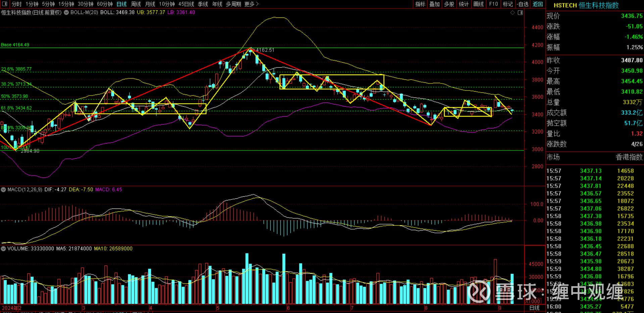644x313 pixels.
Task: Select the 月线 monthly chart tab
Action: click(150, 4)
